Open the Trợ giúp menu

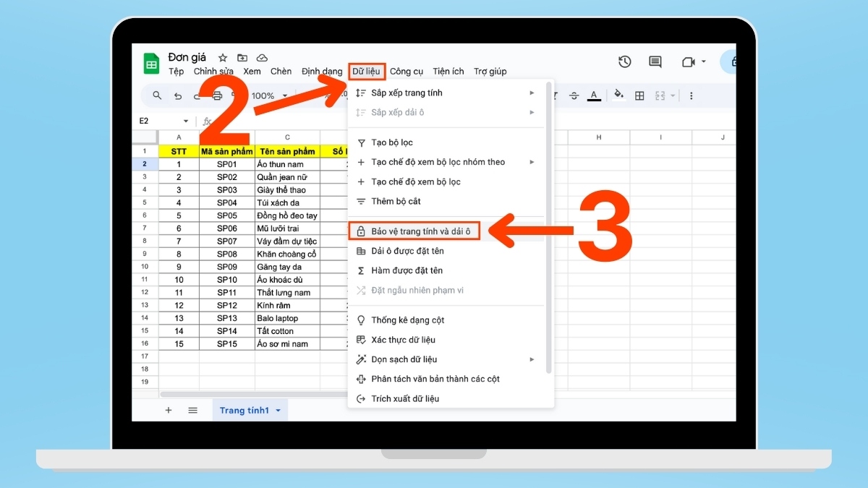[490, 72]
